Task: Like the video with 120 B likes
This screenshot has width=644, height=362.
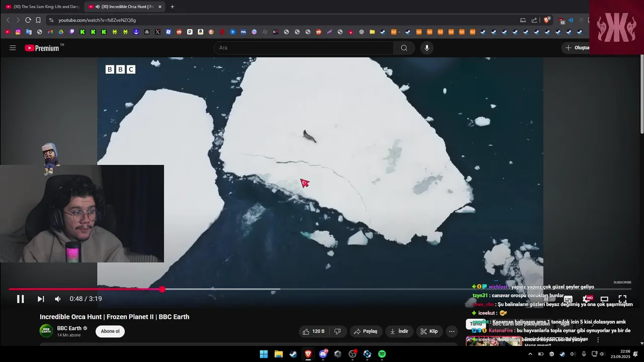Action: point(313,331)
